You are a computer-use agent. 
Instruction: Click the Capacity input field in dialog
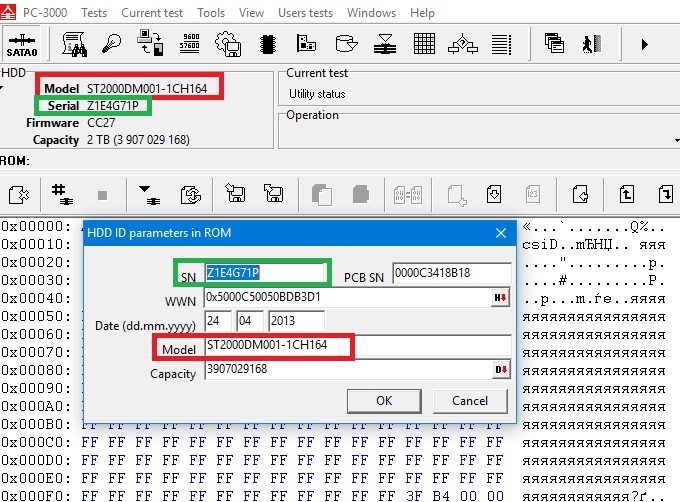coord(348,369)
